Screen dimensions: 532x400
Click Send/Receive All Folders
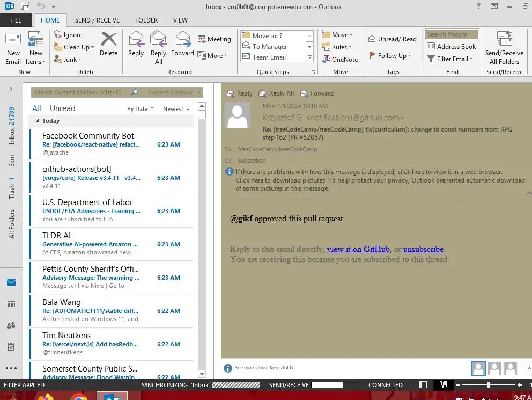(504, 48)
